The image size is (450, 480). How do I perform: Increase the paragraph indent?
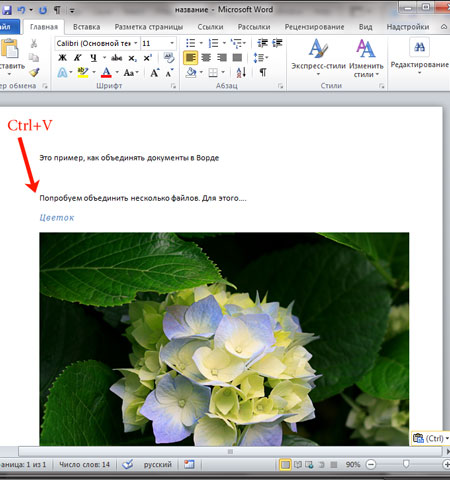(x=277, y=43)
